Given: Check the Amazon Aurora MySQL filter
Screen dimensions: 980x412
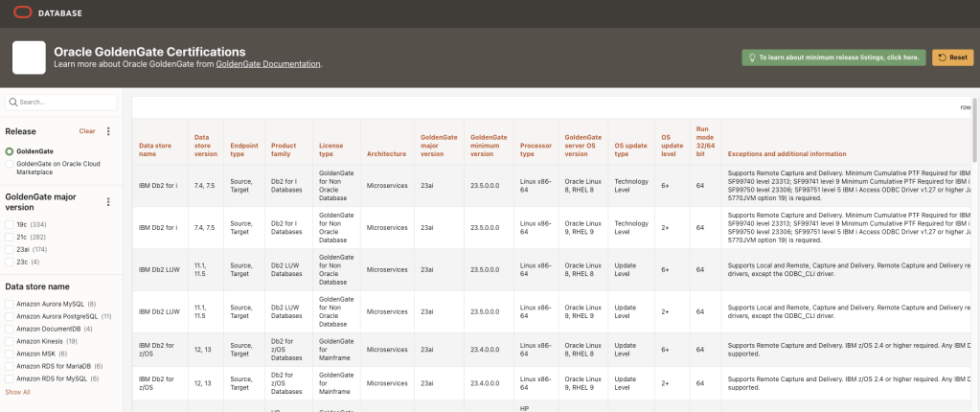Looking at the screenshot, I should (x=10, y=304).
